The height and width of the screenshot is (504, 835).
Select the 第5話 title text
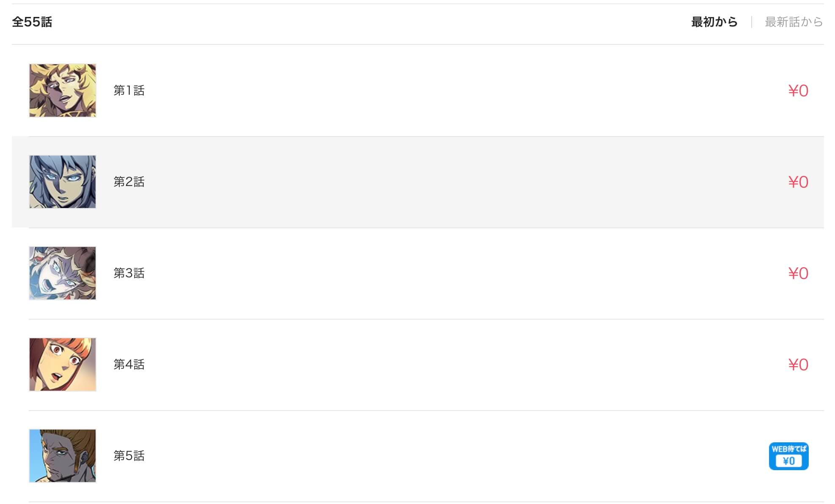coord(129,456)
